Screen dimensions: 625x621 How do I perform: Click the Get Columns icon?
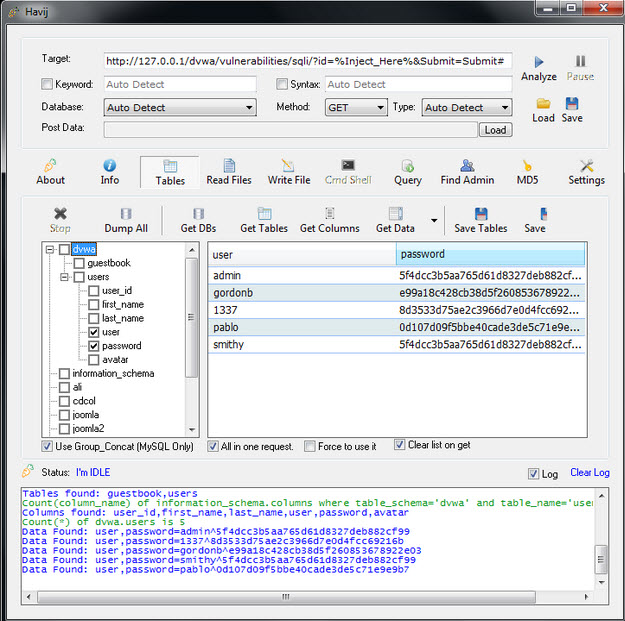pyautogui.click(x=330, y=214)
